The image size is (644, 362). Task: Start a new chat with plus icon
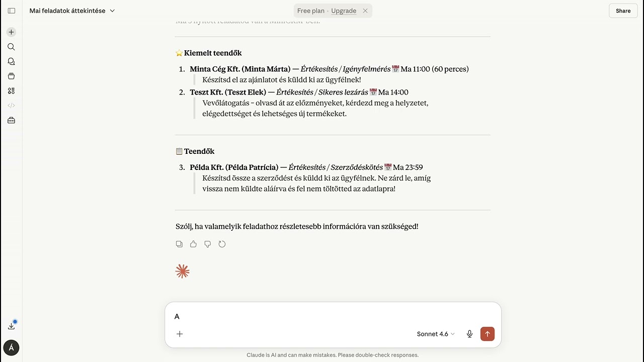click(11, 32)
